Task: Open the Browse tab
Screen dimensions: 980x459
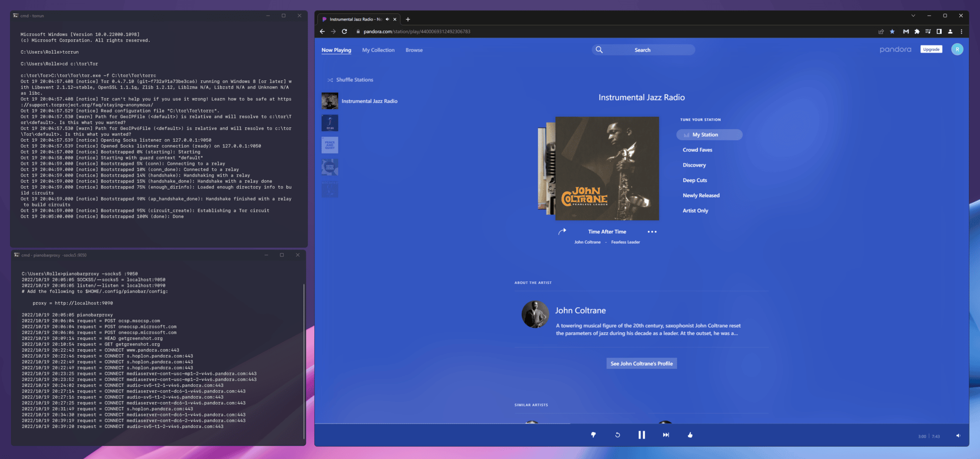Action: (x=414, y=50)
